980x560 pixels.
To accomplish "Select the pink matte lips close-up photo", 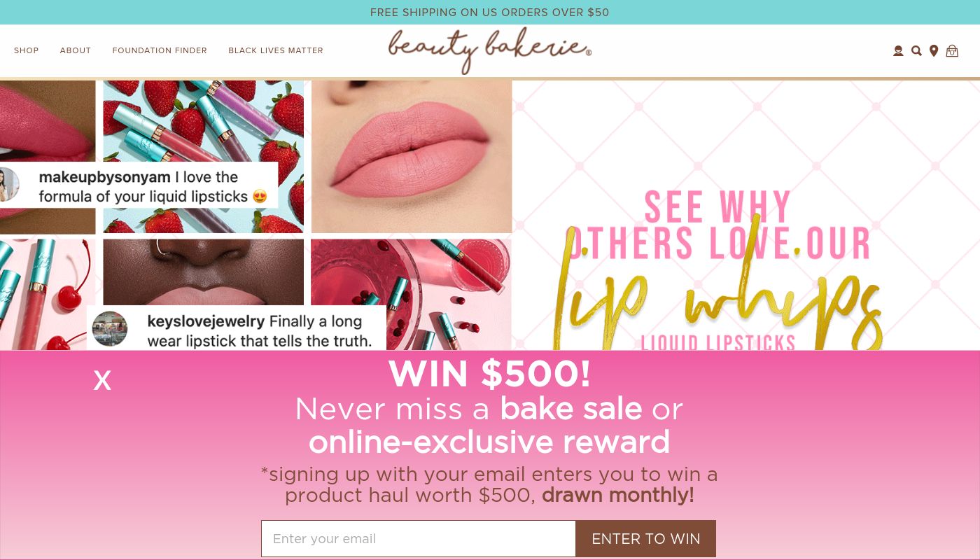I will (412, 156).
